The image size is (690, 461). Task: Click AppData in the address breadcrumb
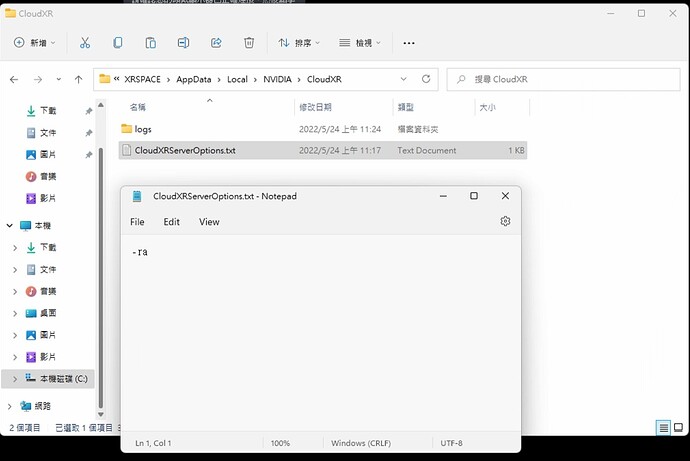pyautogui.click(x=194, y=79)
